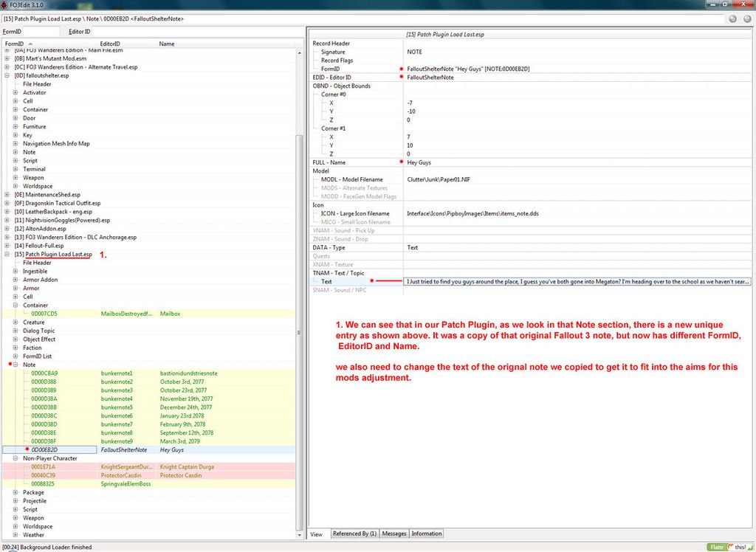Click EDID Editor ID value FalloutShelterNote

[430, 77]
